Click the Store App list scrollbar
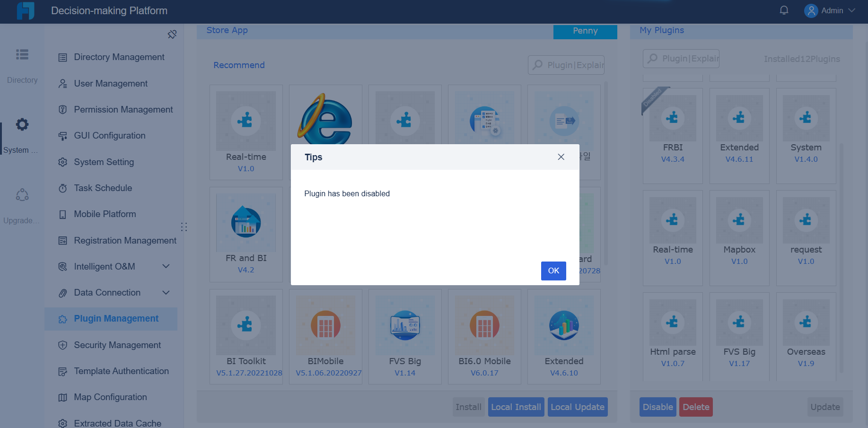The width and height of the screenshot is (868, 428). pos(606,173)
